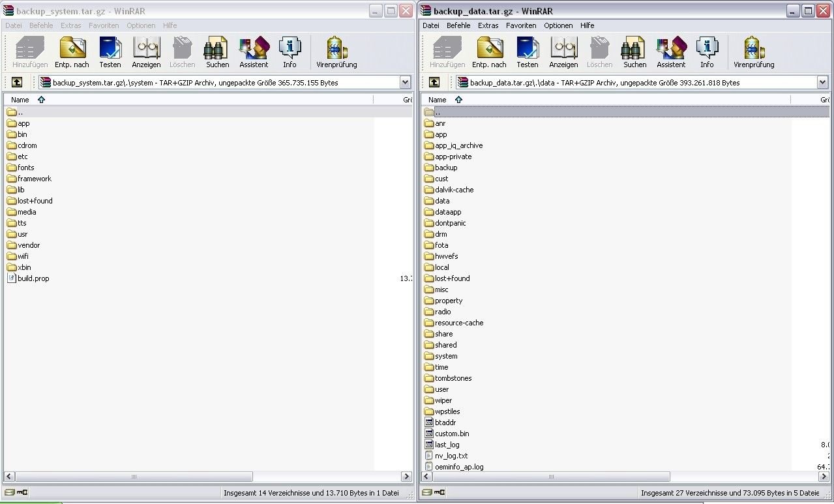The height and width of the screenshot is (504, 834).
Task: Select build.prop file in backup_system window
Action: click(x=28, y=278)
